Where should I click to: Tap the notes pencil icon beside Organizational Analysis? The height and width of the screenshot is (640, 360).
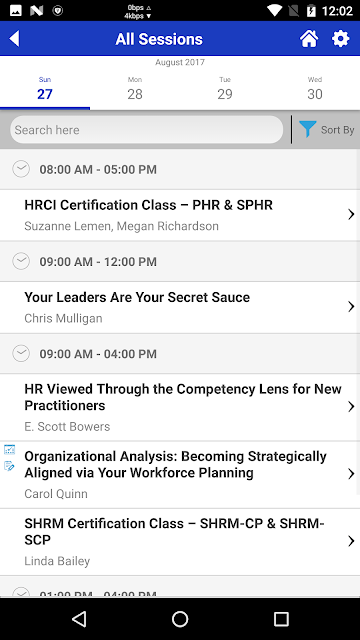pos(9,466)
